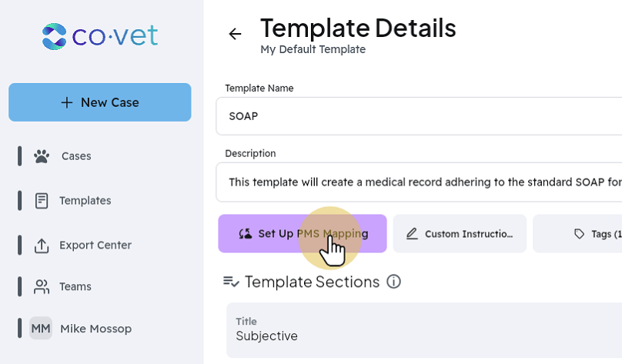Click the Description text field
Viewport: 622px width, 364px height.
pyautogui.click(x=419, y=182)
